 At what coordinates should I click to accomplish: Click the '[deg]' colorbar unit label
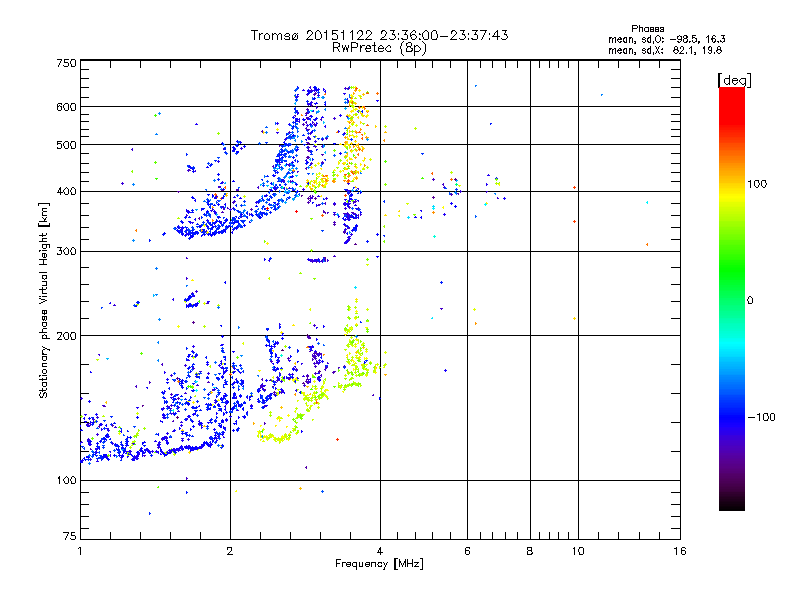[x=734, y=80]
